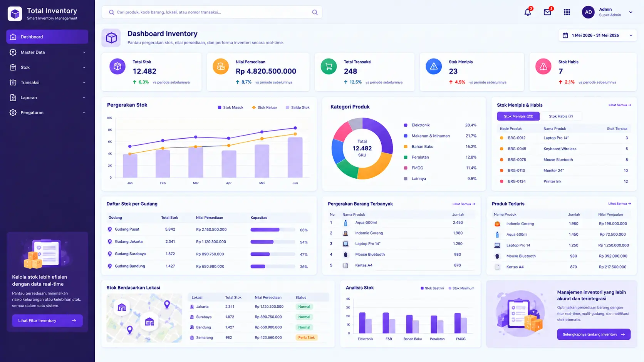Click the Perlu Stok status badge
Viewport: 644px width, 362px height.
point(306,337)
